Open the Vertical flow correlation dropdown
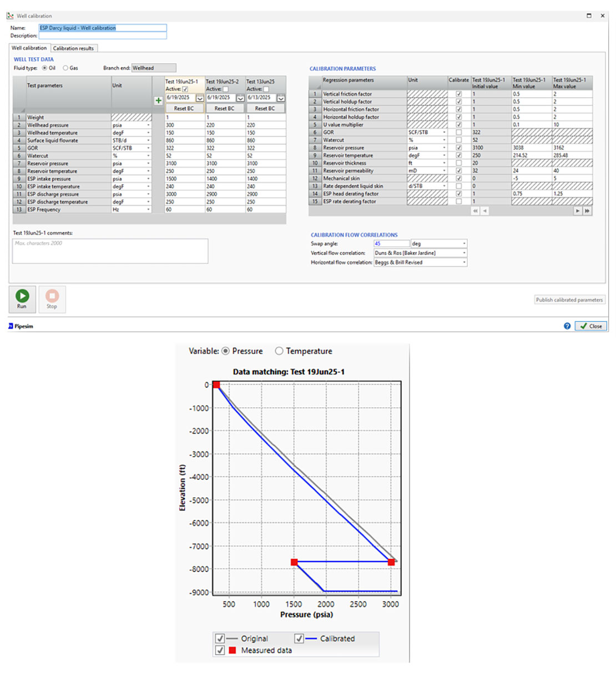 click(x=464, y=253)
